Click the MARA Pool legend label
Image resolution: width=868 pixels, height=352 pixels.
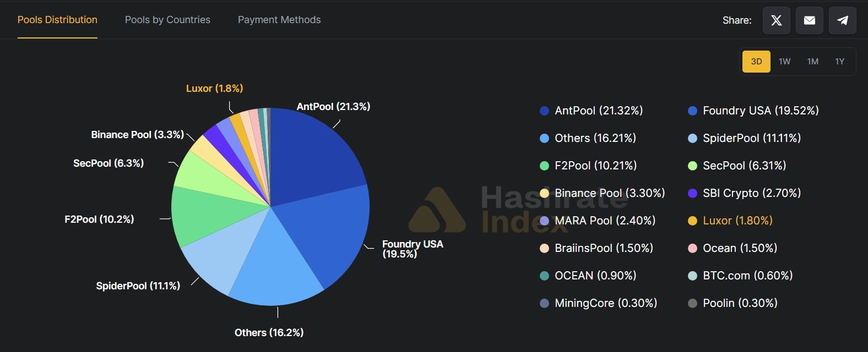pyautogui.click(x=605, y=221)
